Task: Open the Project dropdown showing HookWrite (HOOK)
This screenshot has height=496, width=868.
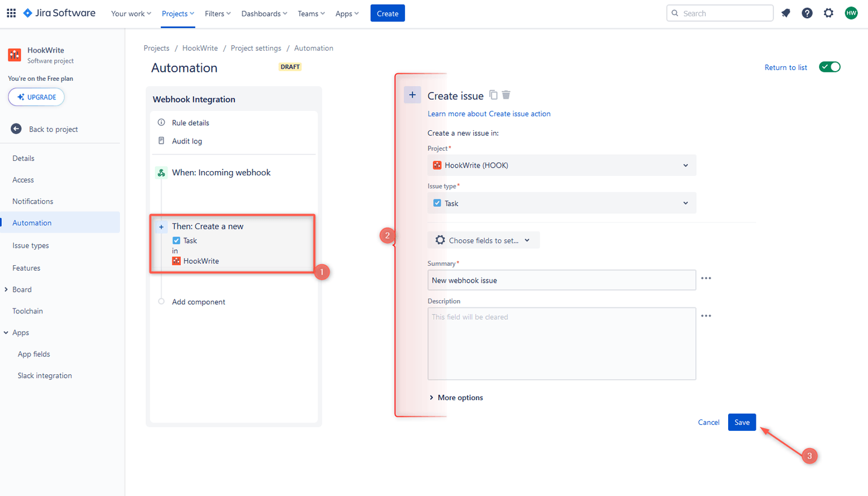Action: [561, 165]
